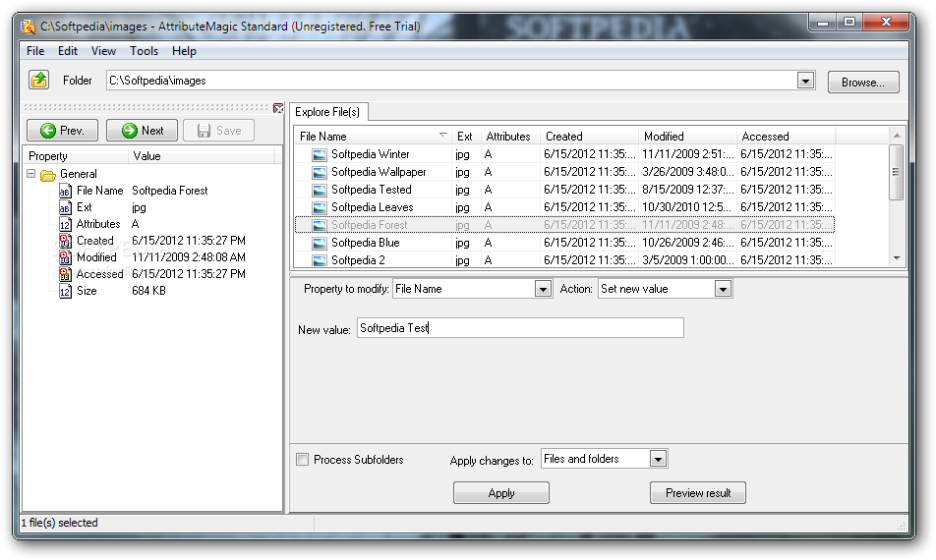Click the Modified date property icon

click(x=65, y=257)
